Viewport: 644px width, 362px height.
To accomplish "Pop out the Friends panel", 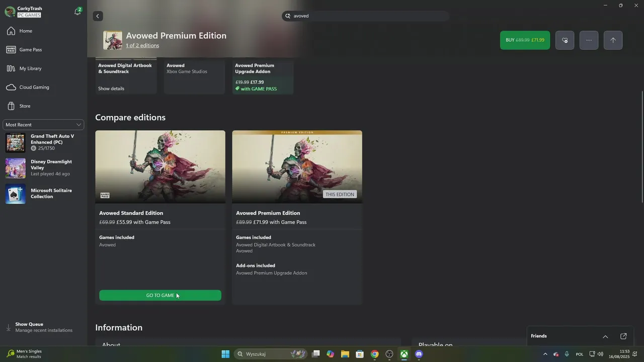I will tap(623, 336).
